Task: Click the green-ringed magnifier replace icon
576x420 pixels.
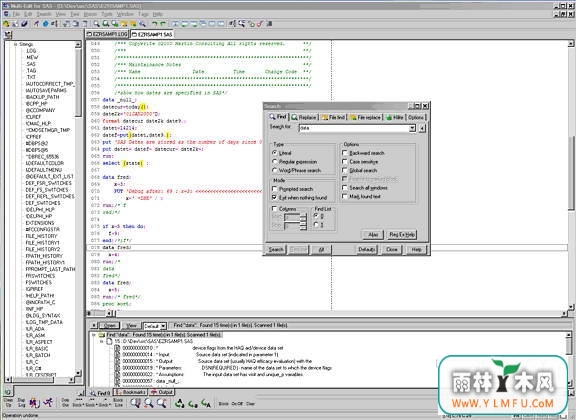Action: [x=106, y=24]
